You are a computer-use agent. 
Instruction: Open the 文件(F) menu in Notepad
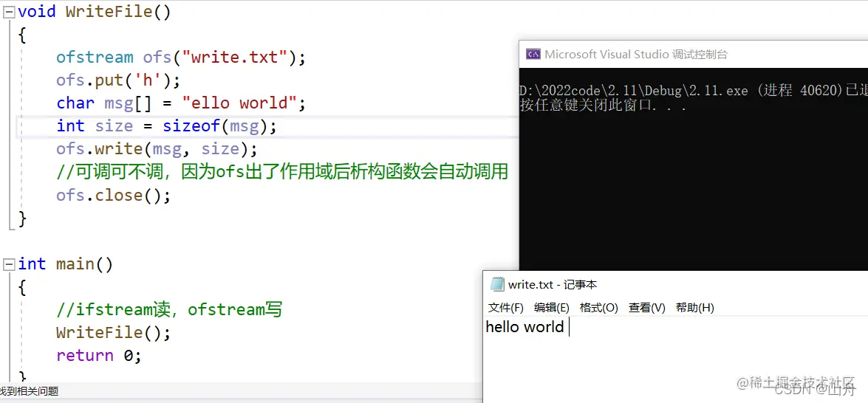coord(505,308)
